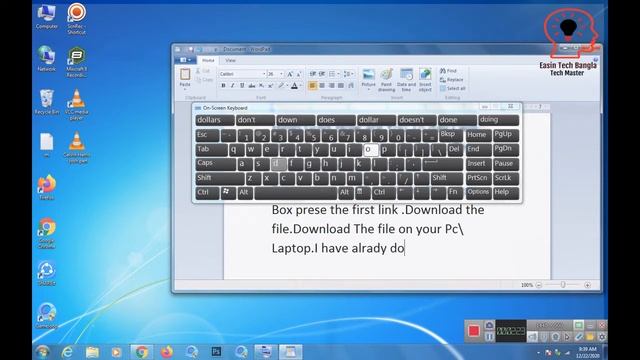Toggle the Caps key on On-Screen Keyboard

[x=216, y=164]
